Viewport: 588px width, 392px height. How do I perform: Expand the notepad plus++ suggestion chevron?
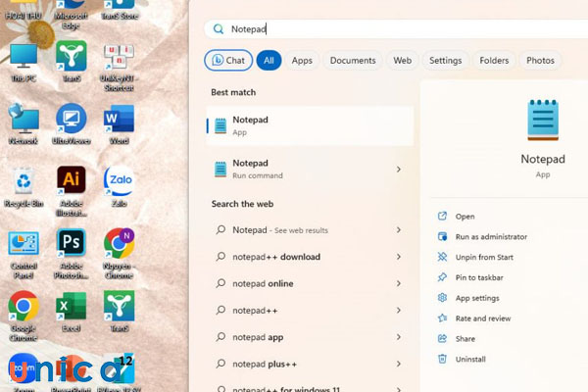pyautogui.click(x=399, y=364)
